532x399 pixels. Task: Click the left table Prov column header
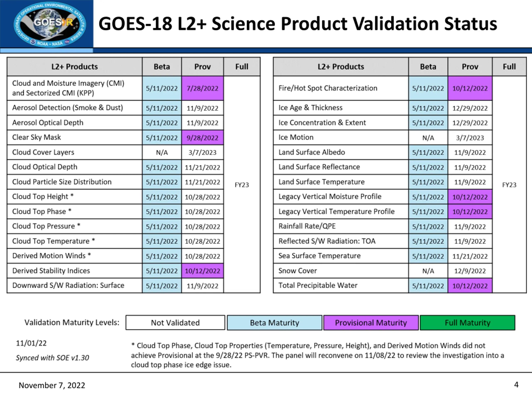pos(202,67)
